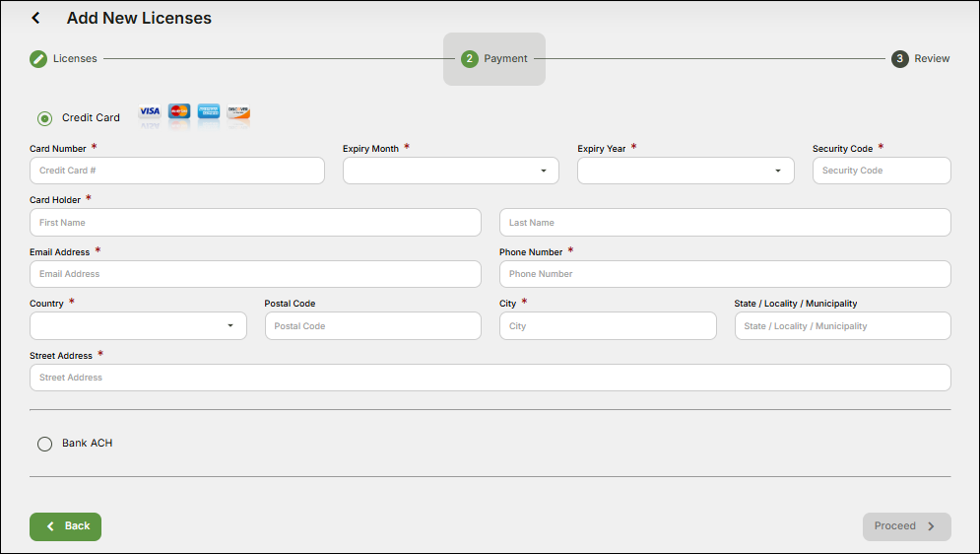Click the Licenses step label
This screenshot has width=980, height=554.
pyautogui.click(x=75, y=59)
